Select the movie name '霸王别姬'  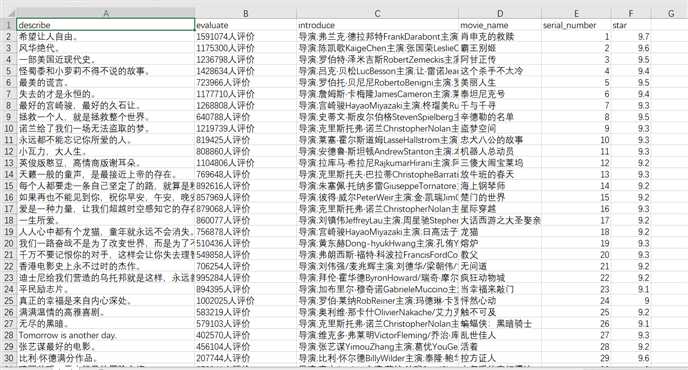tap(500, 48)
